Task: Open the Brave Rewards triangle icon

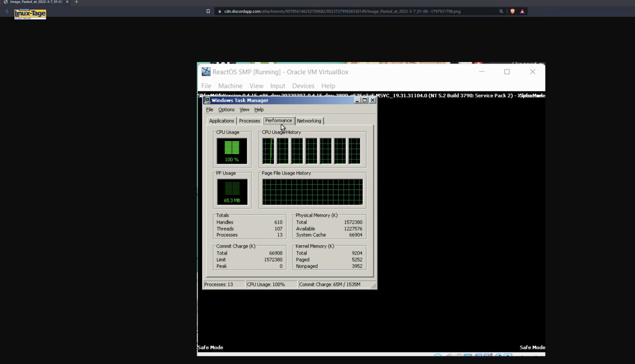Action: 522,11
